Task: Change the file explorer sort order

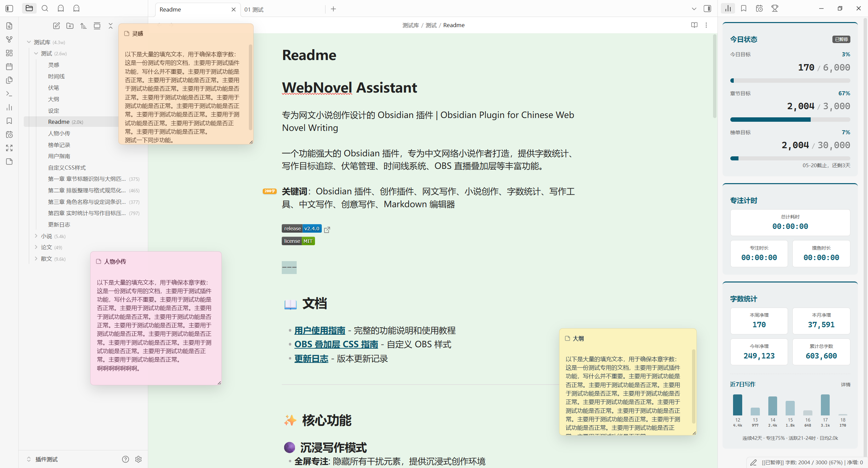Action: [x=83, y=26]
